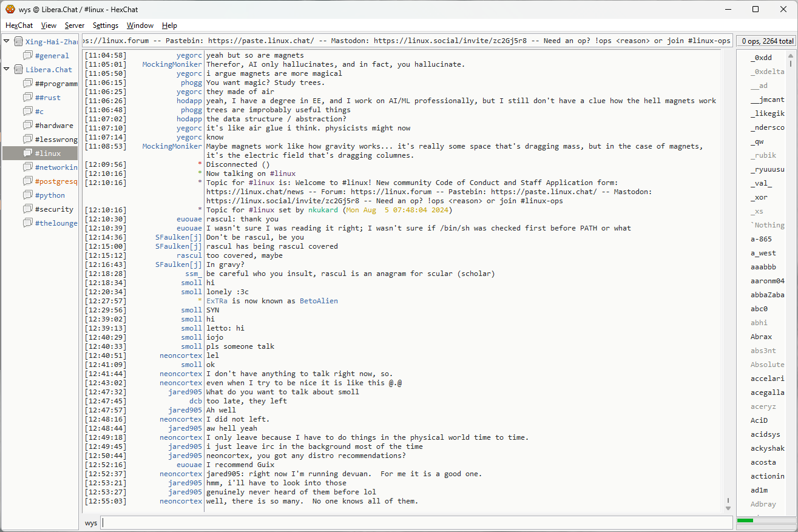Click the channel icon beside #hardware
This screenshot has width=798, height=532.
[28, 126]
